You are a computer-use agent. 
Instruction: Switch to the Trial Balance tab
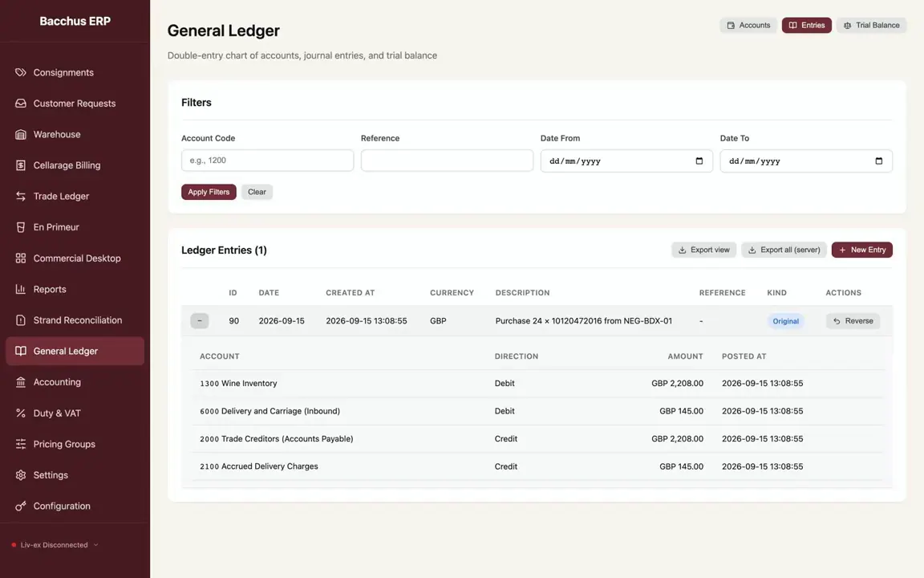coord(872,26)
